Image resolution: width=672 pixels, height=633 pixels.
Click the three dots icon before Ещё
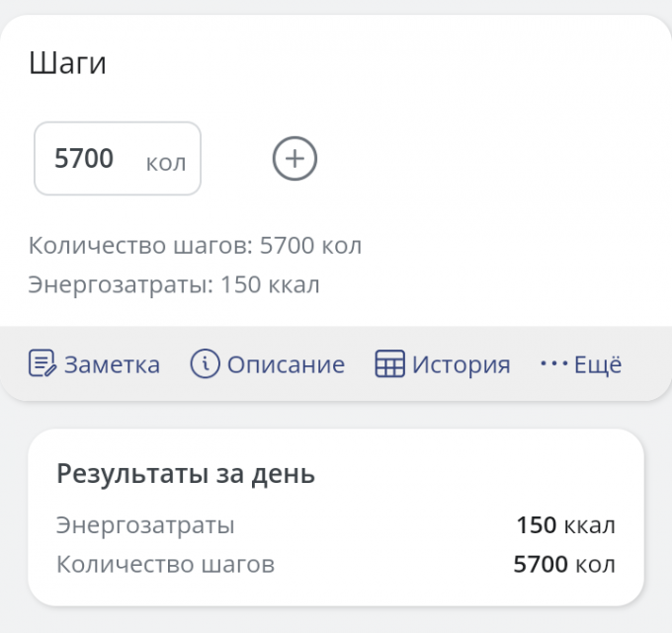click(x=553, y=363)
